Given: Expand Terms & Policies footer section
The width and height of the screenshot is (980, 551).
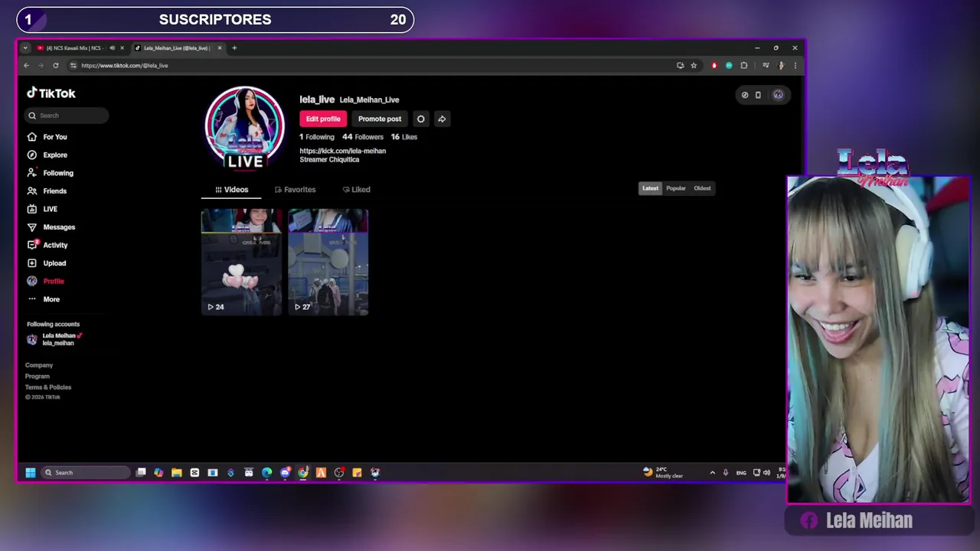Looking at the screenshot, I should pos(48,387).
